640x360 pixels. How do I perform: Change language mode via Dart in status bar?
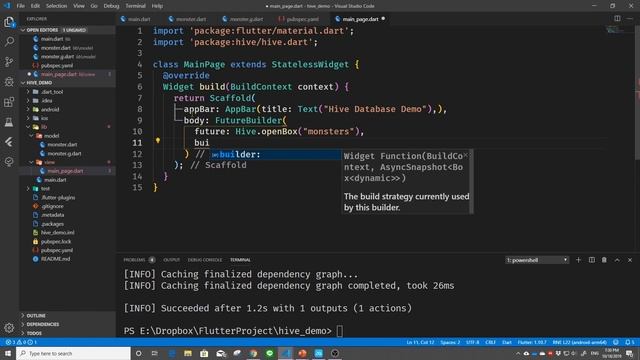(507, 342)
